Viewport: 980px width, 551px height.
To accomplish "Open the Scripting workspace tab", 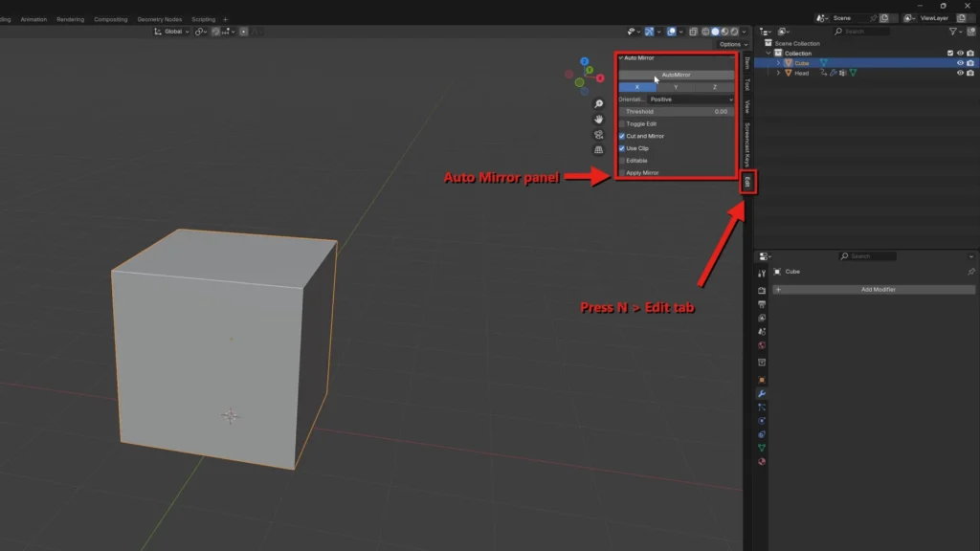I will [x=203, y=19].
